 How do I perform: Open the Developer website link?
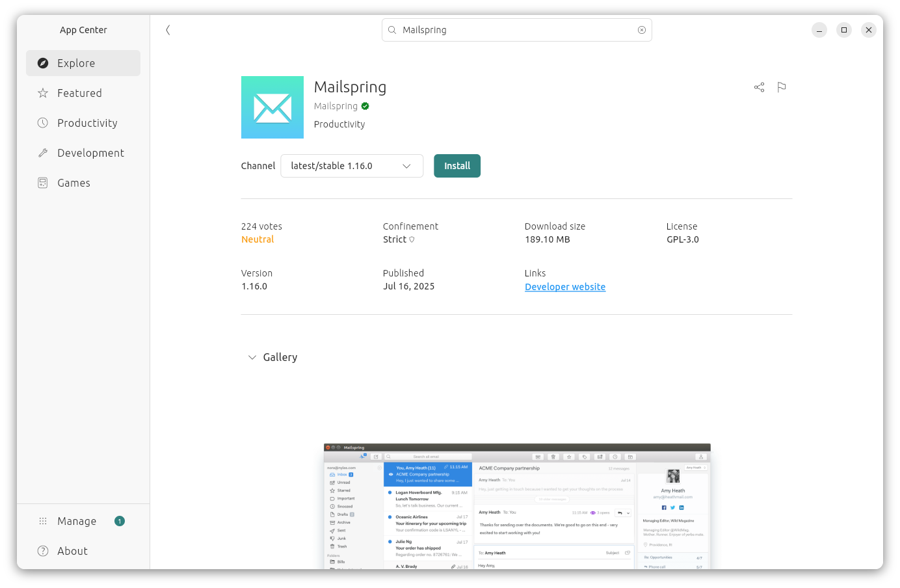pos(564,286)
